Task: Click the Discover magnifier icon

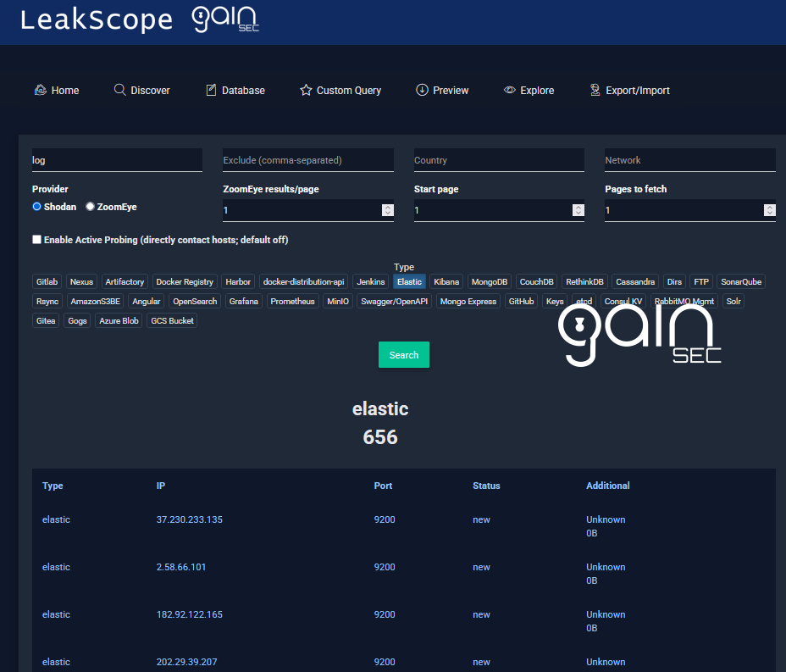Action: pyautogui.click(x=119, y=90)
